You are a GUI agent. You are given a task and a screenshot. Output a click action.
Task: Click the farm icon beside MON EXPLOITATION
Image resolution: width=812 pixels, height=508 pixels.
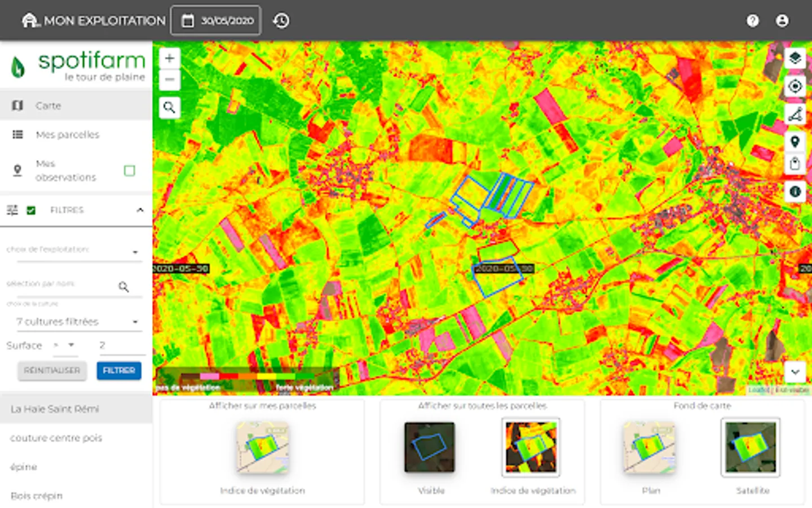pos(30,21)
